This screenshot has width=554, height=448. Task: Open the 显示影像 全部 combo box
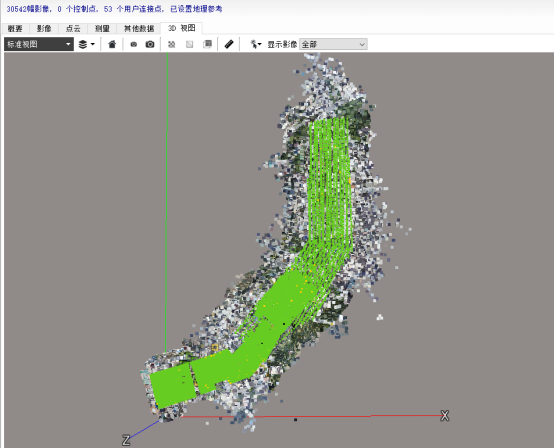tap(333, 44)
